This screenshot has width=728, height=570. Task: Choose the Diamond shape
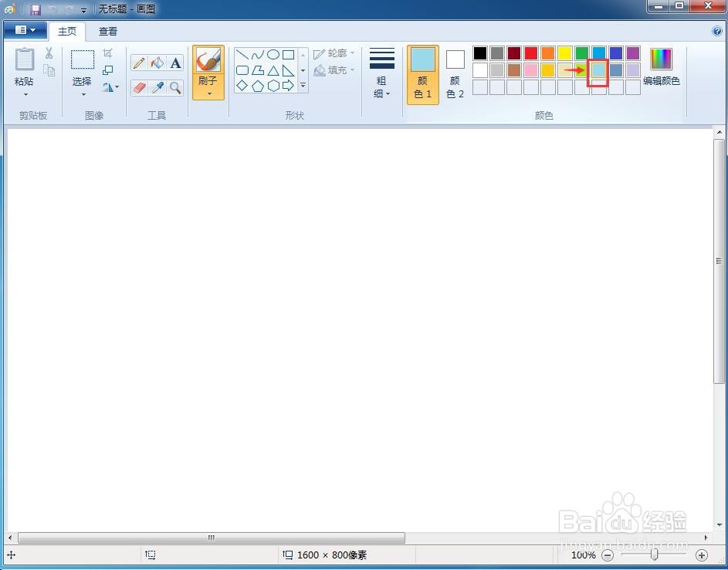click(x=242, y=86)
